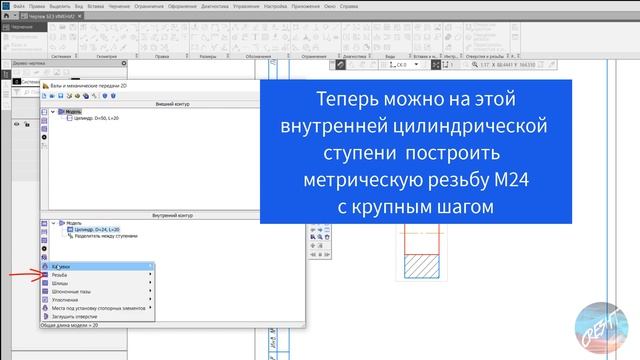Click the filter funnel icon in drawing tree

tap(17, 92)
